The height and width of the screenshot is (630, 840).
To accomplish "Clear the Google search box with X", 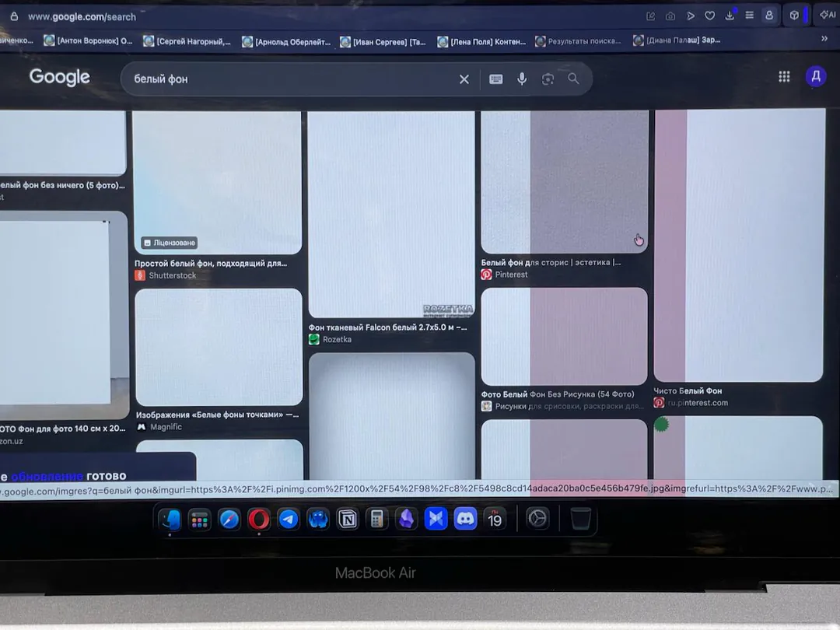I will pos(464,79).
